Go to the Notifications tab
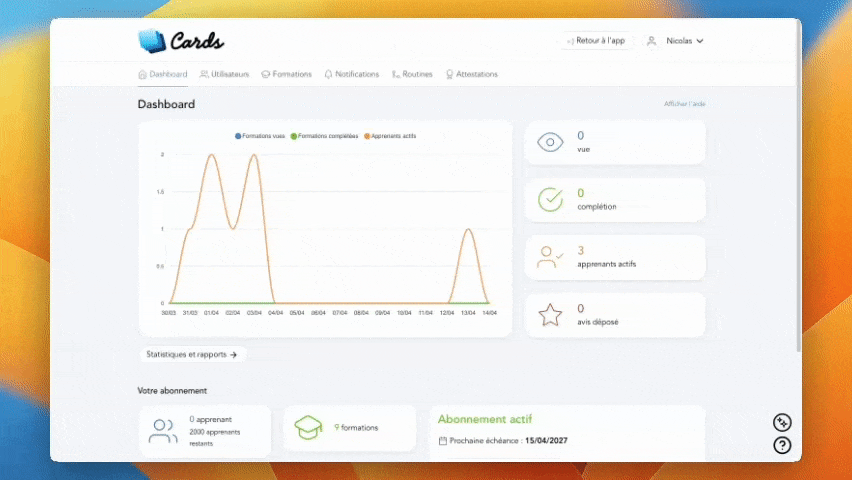Viewport: 852px width, 480px height. (352, 74)
